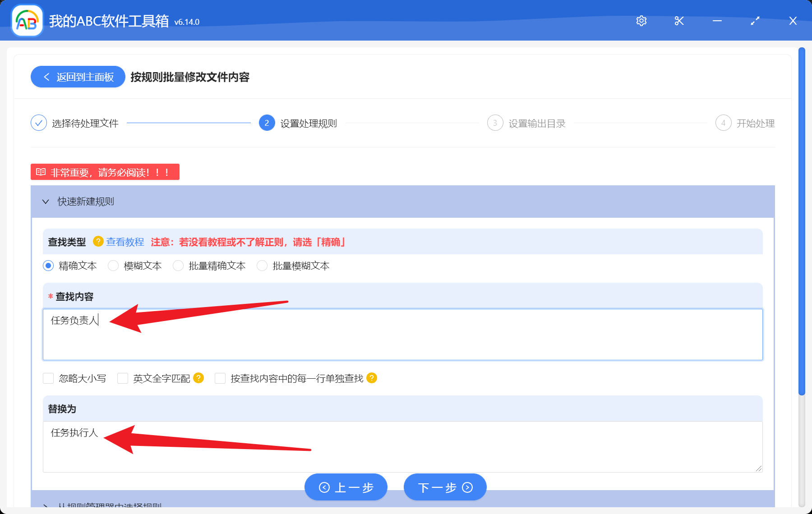This screenshot has width=812, height=514.
Task: Click help icon next to 查看教程
Action: (98, 242)
